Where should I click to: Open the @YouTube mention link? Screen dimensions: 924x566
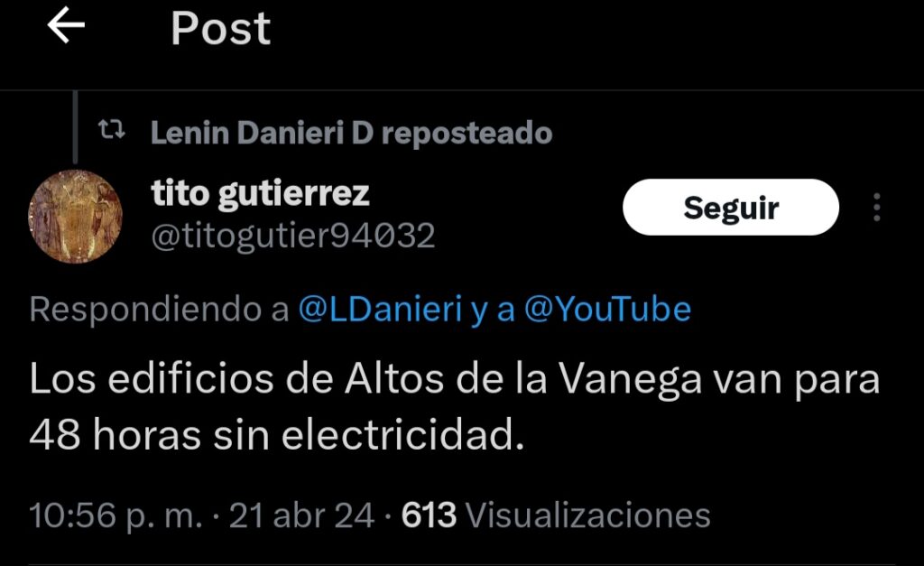(x=607, y=309)
